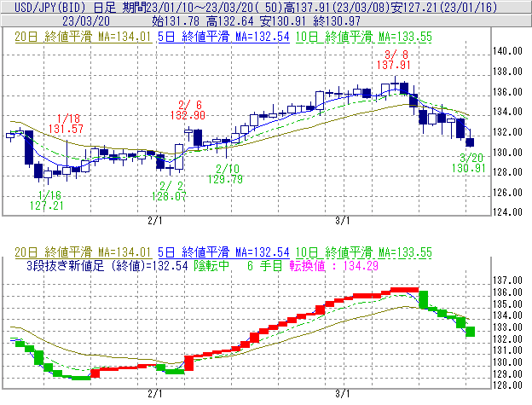Viewport: 532px width, 405px height.
Task: Click the 2/6 132.90 high label
Action: (188, 110)
